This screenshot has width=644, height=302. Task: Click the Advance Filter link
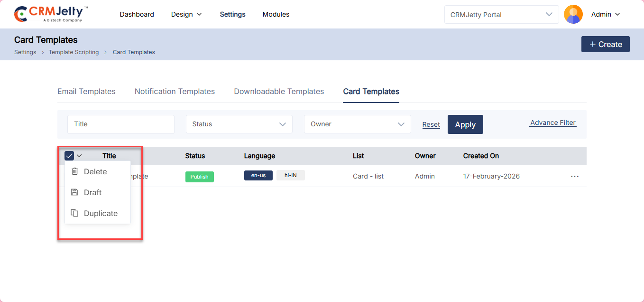point(552,123)
